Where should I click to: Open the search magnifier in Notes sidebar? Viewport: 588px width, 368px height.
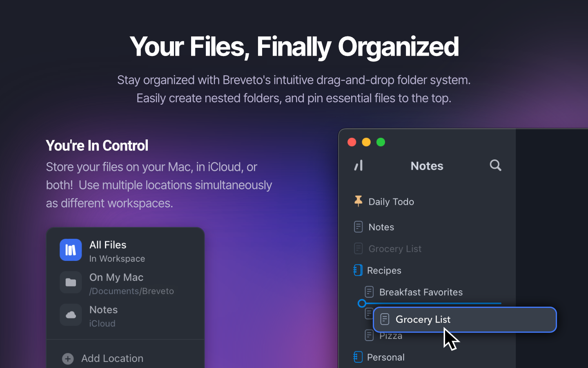(495, 166)
